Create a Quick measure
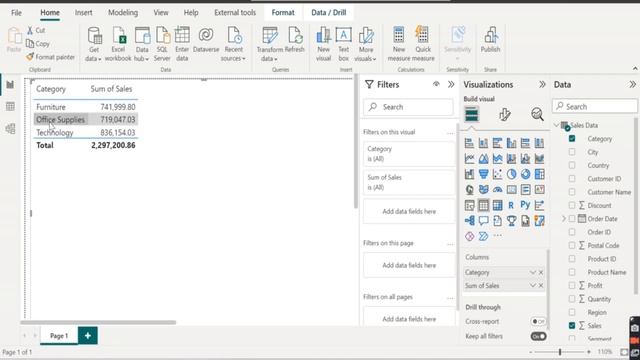This screenshot has width=640, height=360. click(x=423, y=44)
